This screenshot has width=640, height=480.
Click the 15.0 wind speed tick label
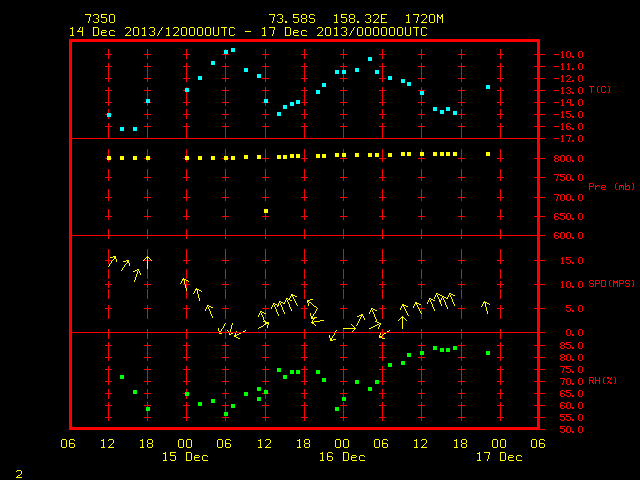pyautogui.click(x=571, y=260)
